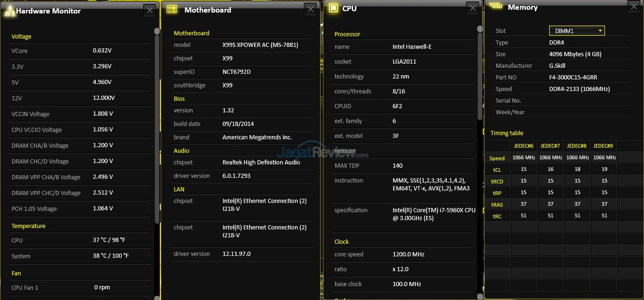Select the JEDEC#8 column header
Image resolution: width=644 pixels, height=300 pixels.
577,145
